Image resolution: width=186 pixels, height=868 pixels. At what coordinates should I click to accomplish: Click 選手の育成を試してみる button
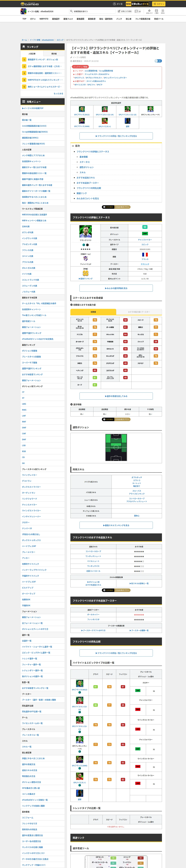click(x=116, y=396)
